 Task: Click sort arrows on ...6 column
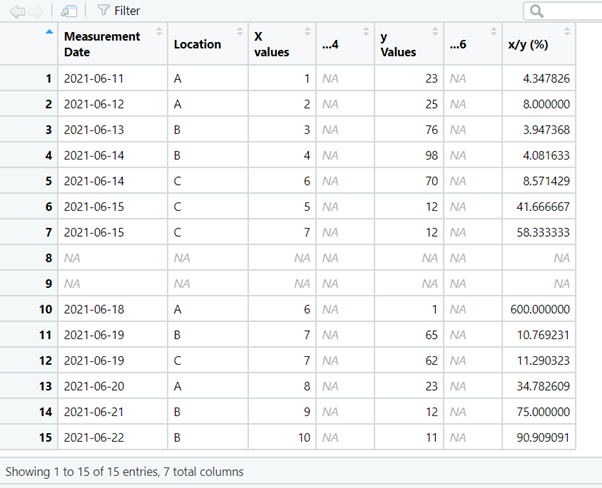(x=493, y=32)
